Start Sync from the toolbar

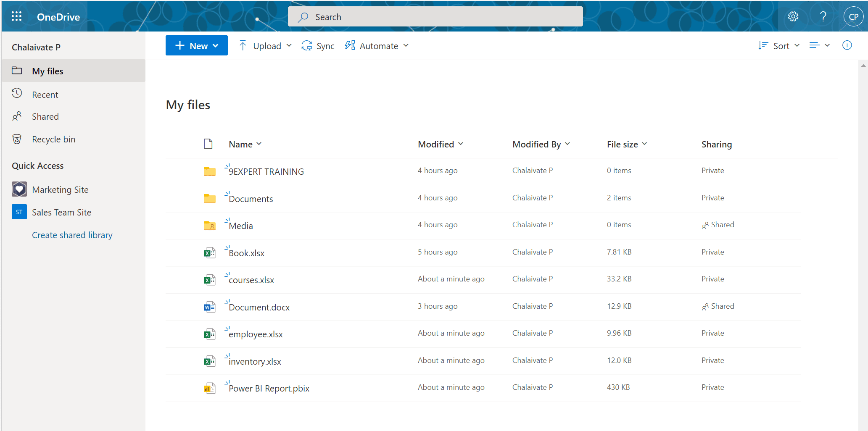click(x=318, y=45)
